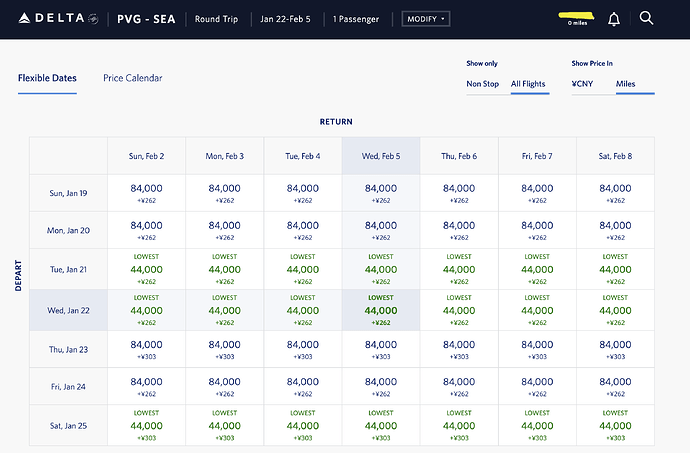Select Tue Jan 21 to Mon Feb 3 fare

[x=225, y=270]
